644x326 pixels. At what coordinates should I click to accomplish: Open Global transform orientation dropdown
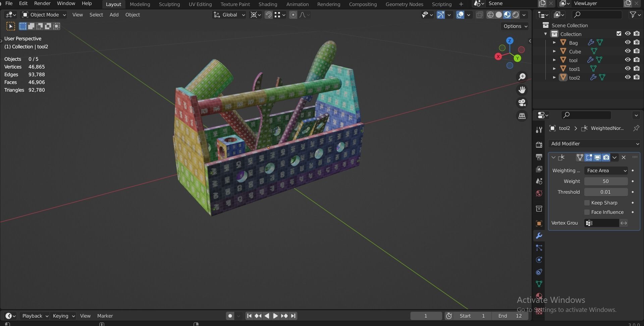click(x=229, y=15)
